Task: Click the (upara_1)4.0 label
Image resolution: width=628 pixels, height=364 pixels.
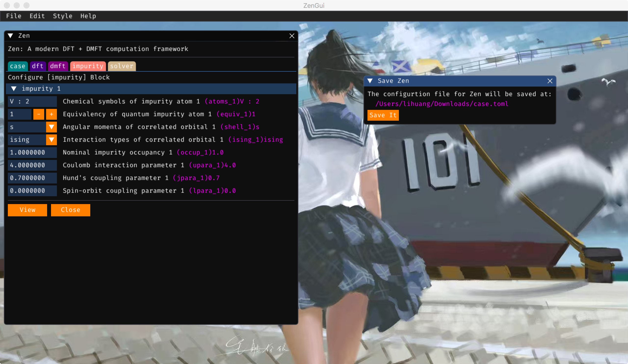Action: pyautogui.click(x=212, y=165)
